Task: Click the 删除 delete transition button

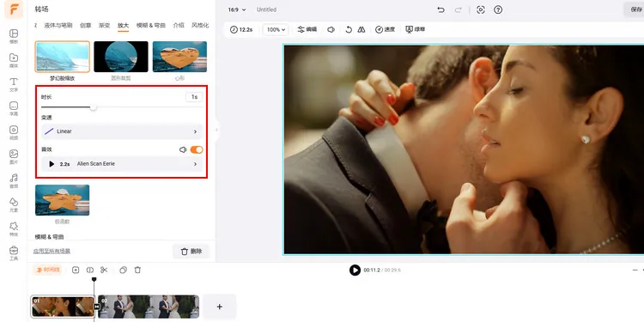Action: point(191,252)
